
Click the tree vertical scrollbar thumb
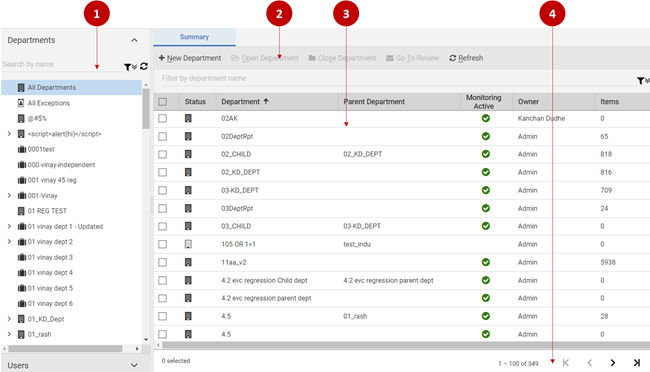pos(146,109)
